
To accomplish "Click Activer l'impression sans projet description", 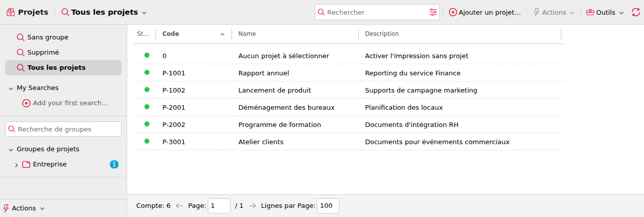I will pos(416,56).
